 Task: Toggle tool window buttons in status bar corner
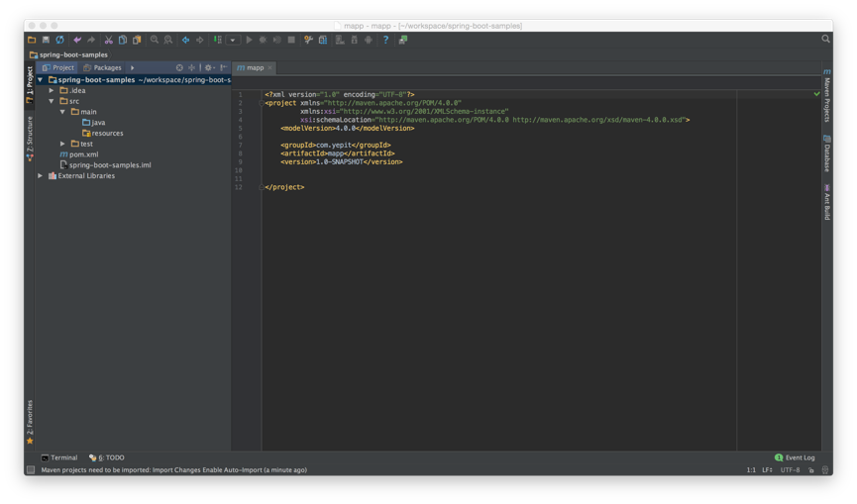point(31,469)
